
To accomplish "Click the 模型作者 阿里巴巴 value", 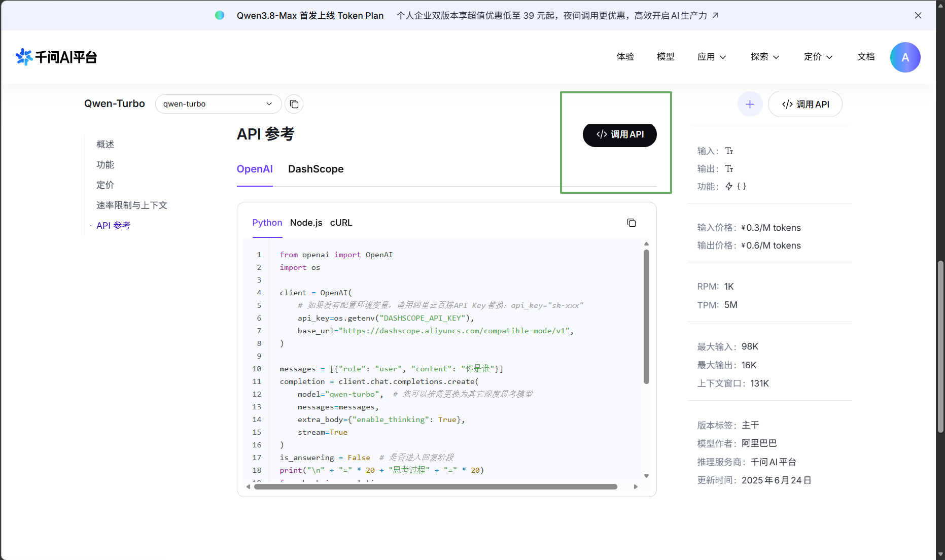I will click(x=759, y=443).
